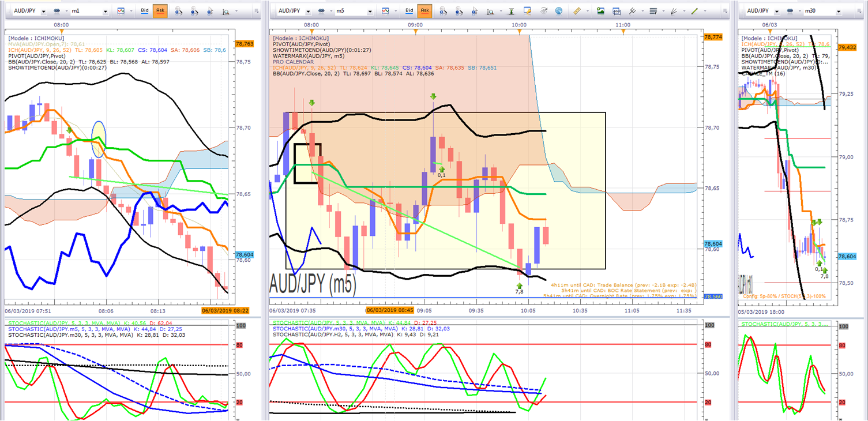Click the 78,763 price label on the m1 axis
868x421 pixels.
[244, 43]
